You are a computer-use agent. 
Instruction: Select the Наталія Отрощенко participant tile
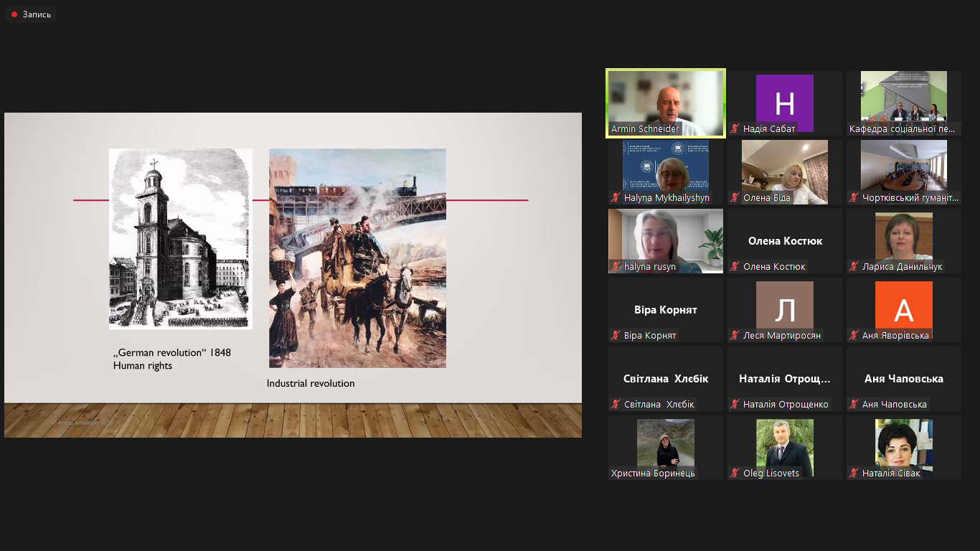pyautogui.click(x=784, y=379)
